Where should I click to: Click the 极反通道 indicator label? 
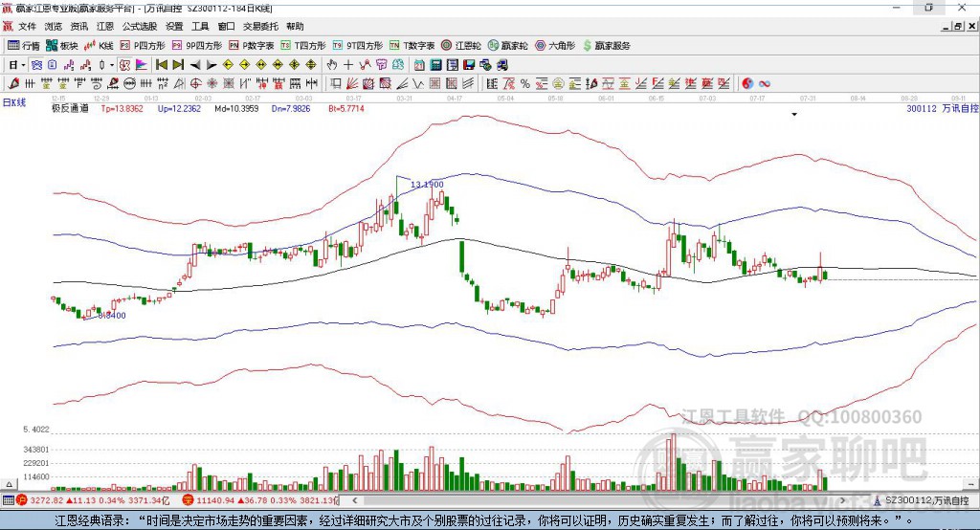point(70,108)
